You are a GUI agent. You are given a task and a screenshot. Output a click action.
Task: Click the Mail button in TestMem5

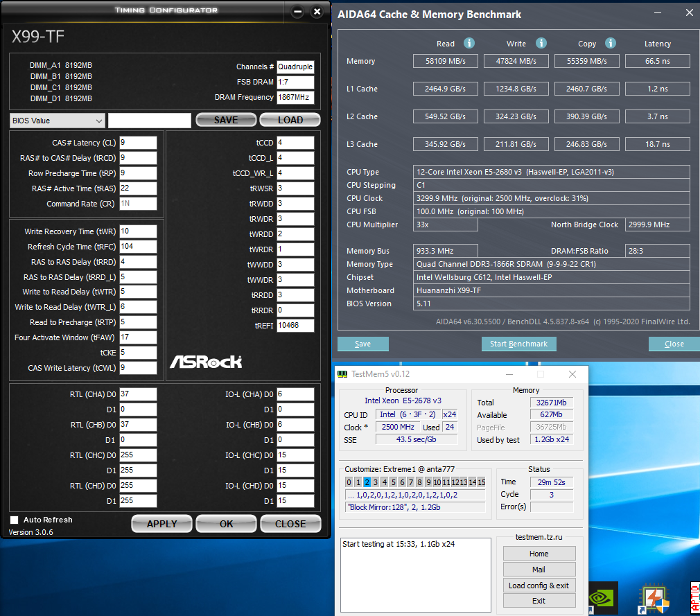pos(539,570)
